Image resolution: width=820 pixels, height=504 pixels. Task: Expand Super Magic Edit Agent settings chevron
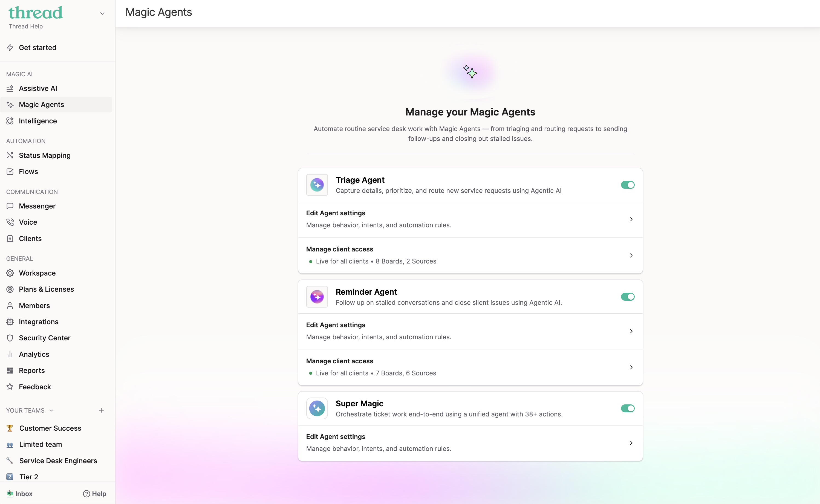coord(631,443)
